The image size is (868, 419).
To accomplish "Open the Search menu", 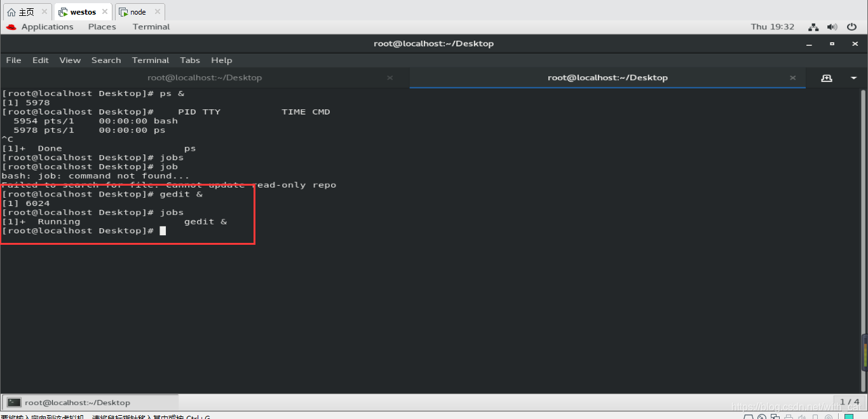I will point(106,60).
